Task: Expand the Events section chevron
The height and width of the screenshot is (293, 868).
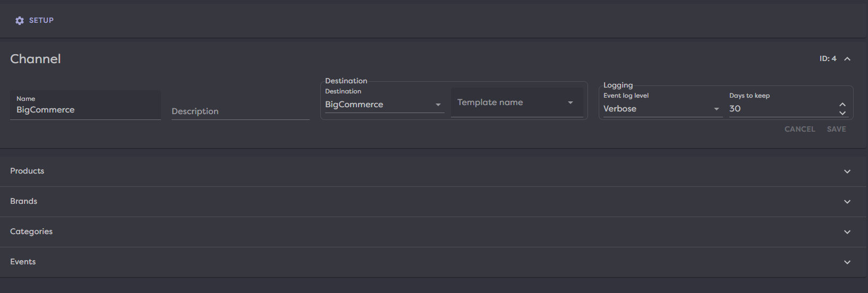Action: click(x=847, y=262)
